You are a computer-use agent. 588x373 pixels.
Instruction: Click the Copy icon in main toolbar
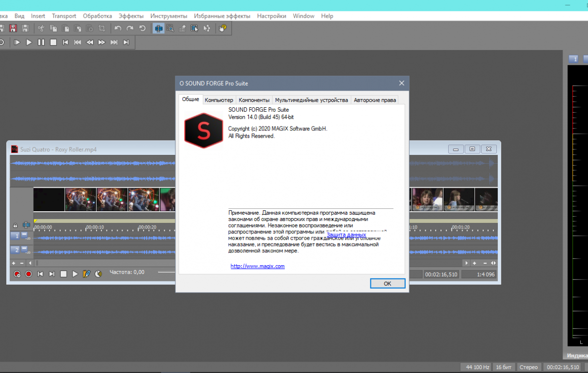[x=53, y=28]
